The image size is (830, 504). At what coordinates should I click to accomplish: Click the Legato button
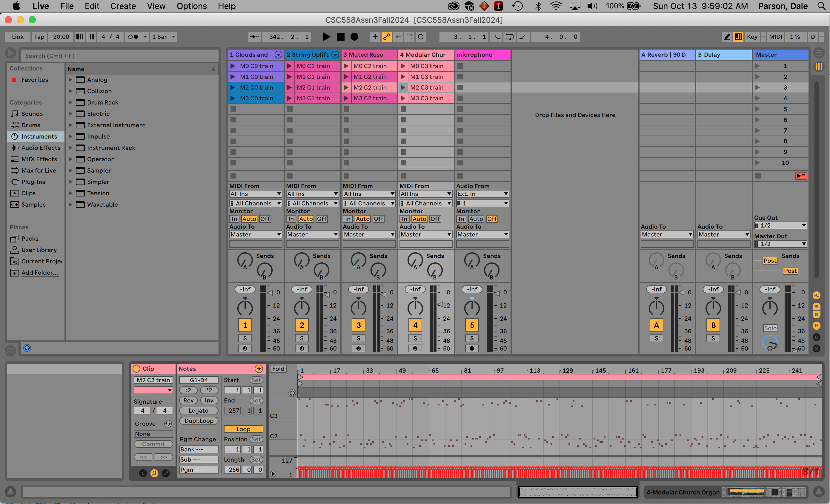pos(199,411)
